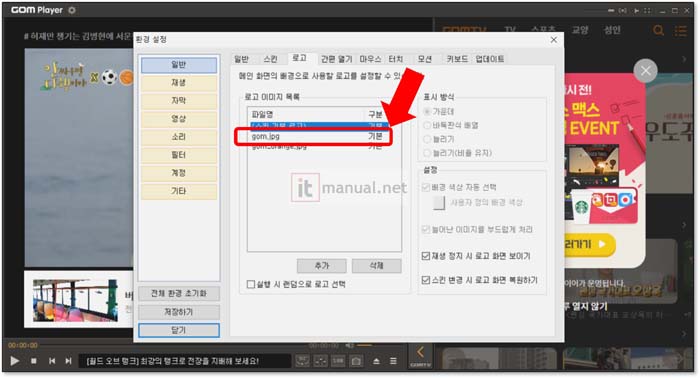Switch to the 터치 tab
The height and width of the screenshot is (378, 700).
point(396,59)
